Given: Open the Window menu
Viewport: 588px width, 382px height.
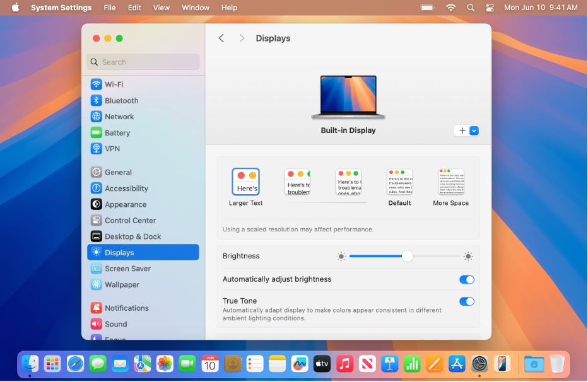Looking at the screenshot, I should pos(196,8).
